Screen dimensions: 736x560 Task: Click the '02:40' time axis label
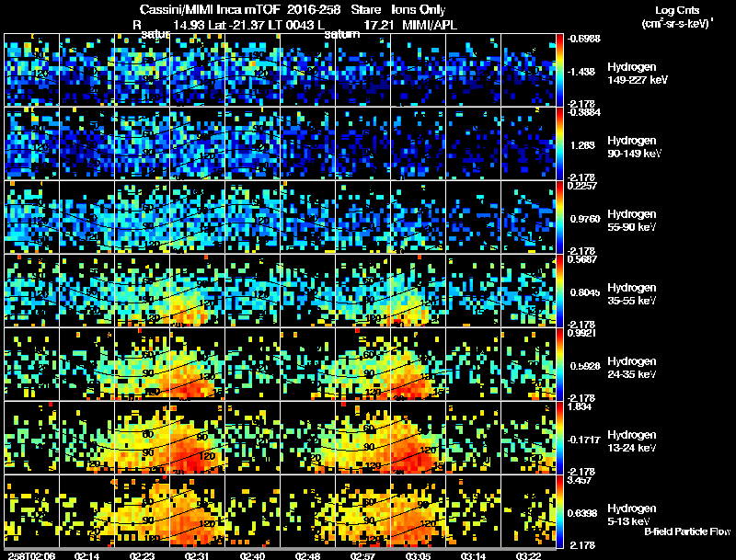252,555
